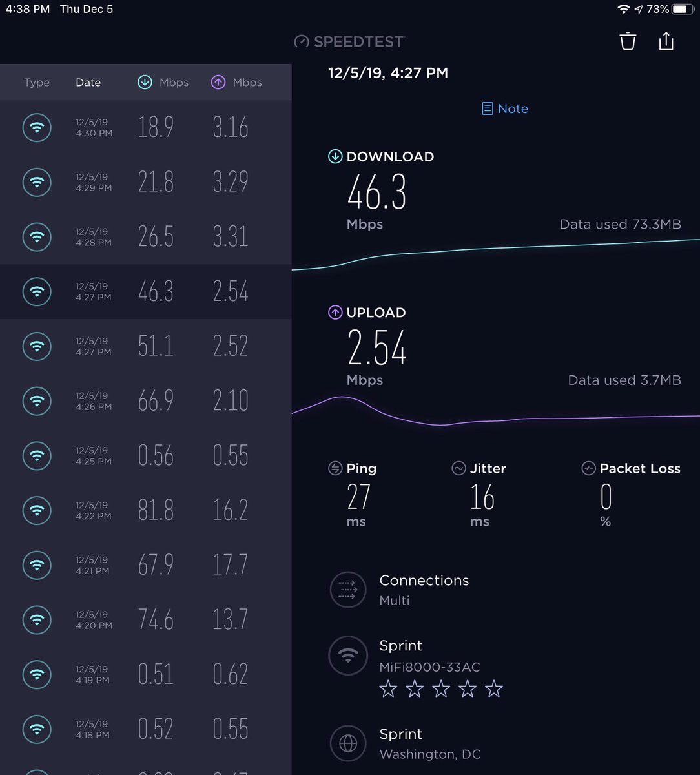Screen dimensions: 700x775
Task: Tap the Speedtest logo in the header
Action: (349, 41)
